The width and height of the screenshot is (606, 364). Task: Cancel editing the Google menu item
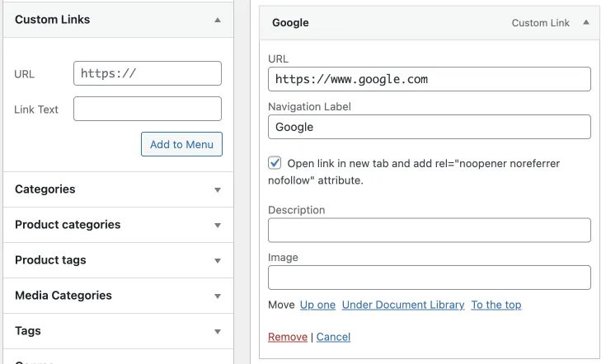point(333,337)
